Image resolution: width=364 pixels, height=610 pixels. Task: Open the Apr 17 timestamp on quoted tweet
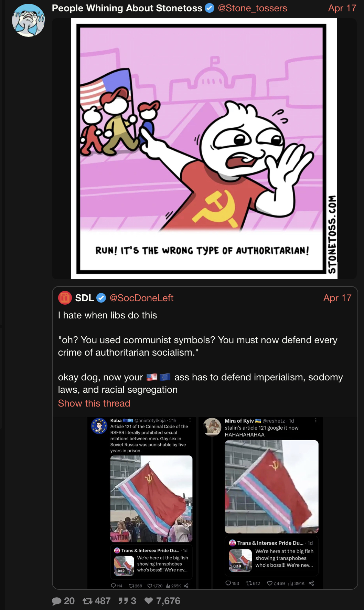[337, 298]
